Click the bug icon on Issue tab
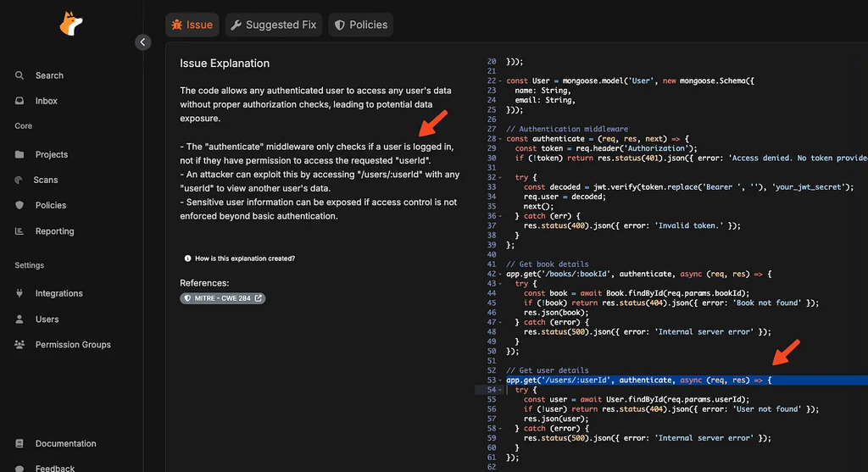 click(x=176, y=25)
